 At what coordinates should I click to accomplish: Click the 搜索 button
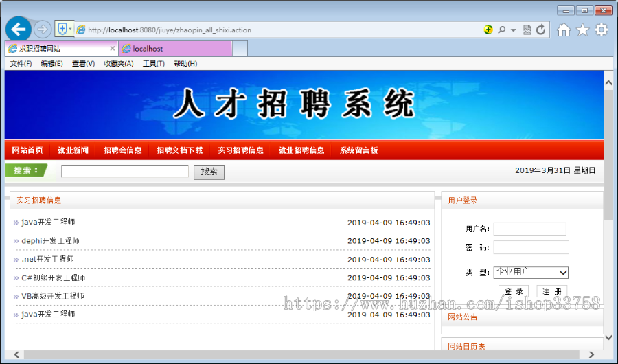coord(209,172)
